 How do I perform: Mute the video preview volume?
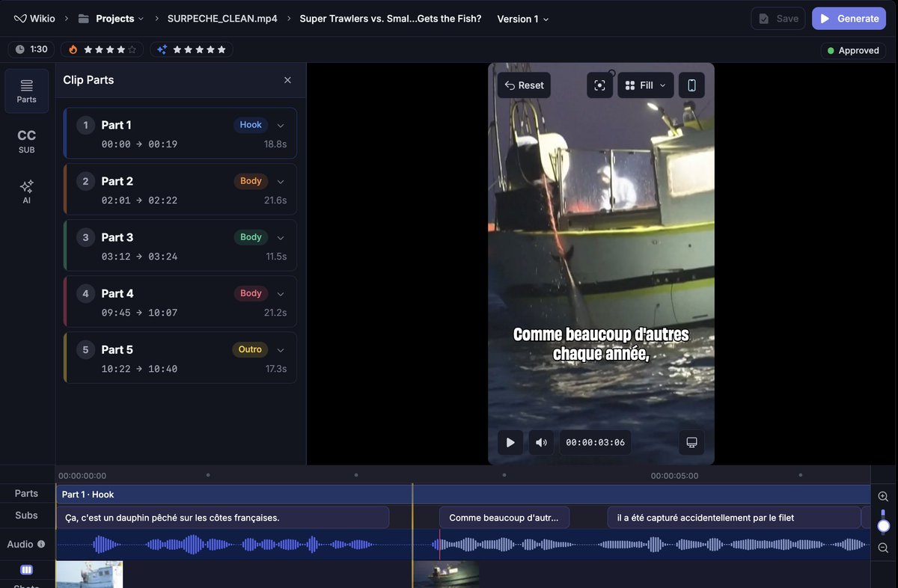pos(541,442)
